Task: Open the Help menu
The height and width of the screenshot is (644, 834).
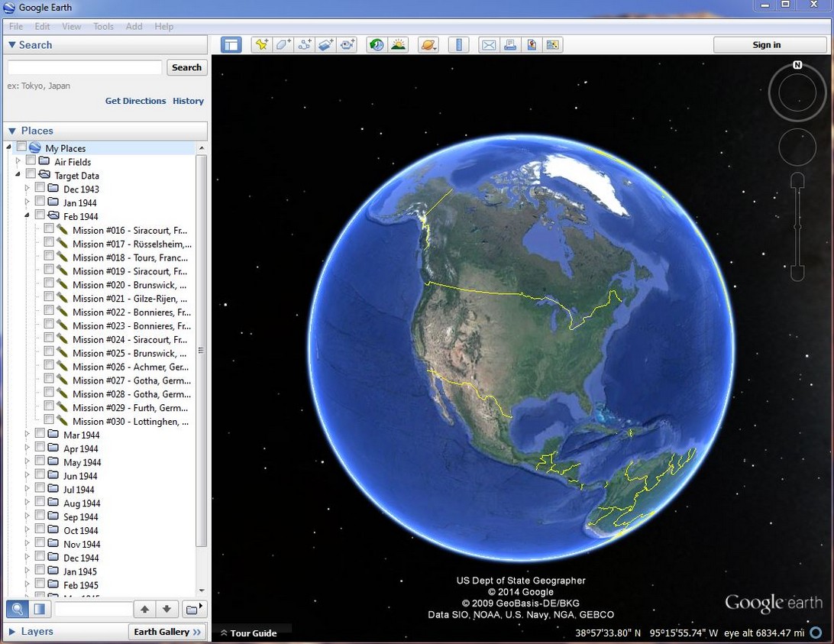Action: point(163,27)
